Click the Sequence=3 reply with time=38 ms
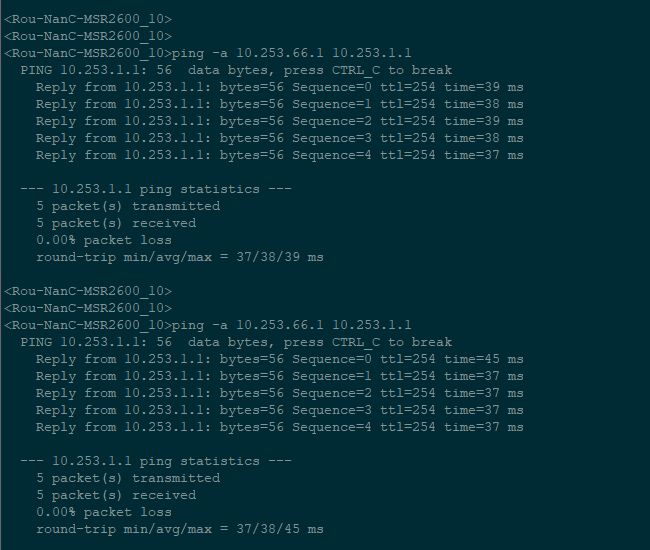The height and width of the screenshot is (550, 650). (x=279, y=138)
